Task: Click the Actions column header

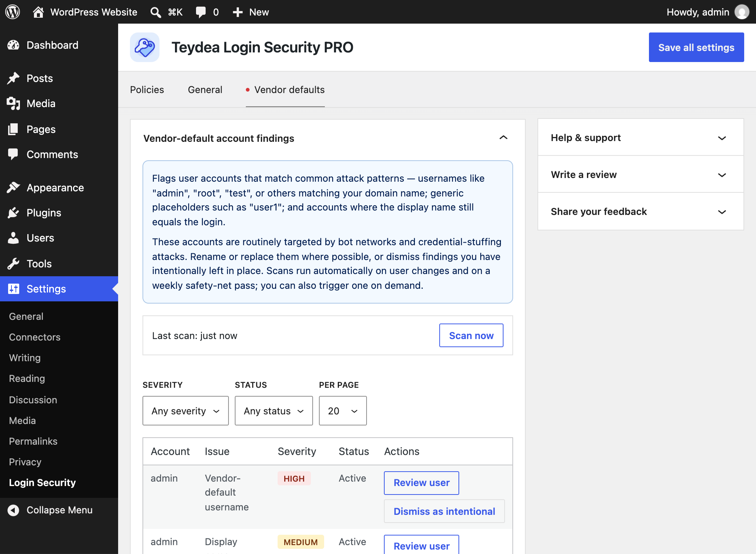Action: click(402, 451)
